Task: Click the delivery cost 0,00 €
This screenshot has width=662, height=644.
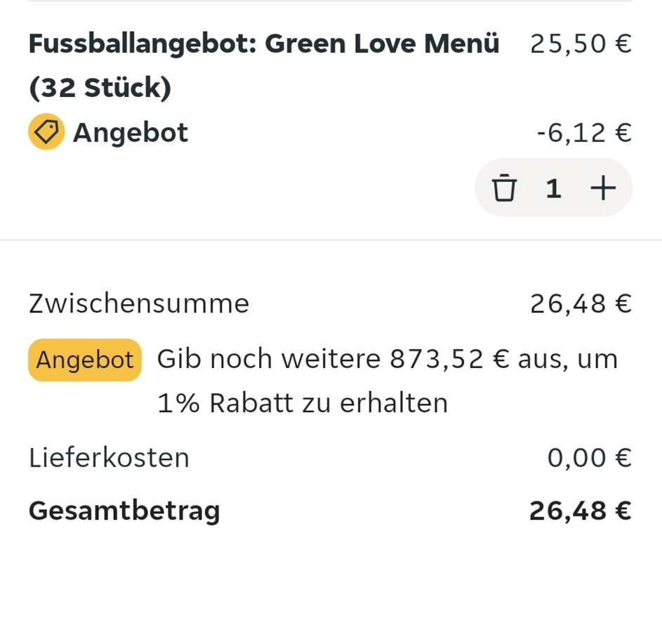Action: point(589,458)
